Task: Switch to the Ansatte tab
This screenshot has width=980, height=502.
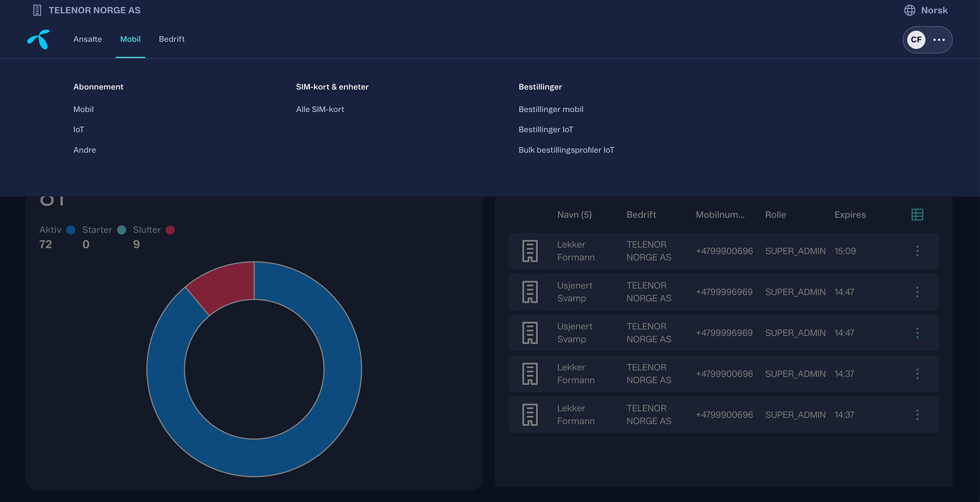Action: click(x=88, y=39)
